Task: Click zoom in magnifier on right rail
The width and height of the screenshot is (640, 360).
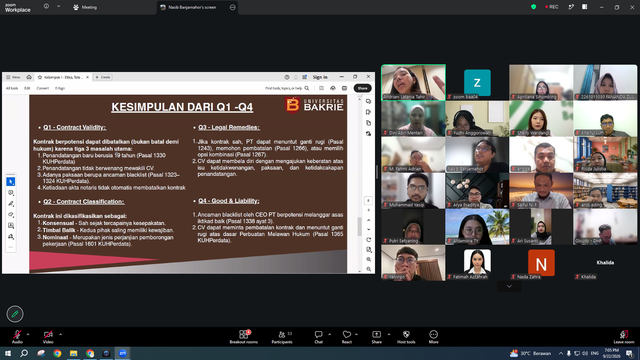Action: coord(369,260)
